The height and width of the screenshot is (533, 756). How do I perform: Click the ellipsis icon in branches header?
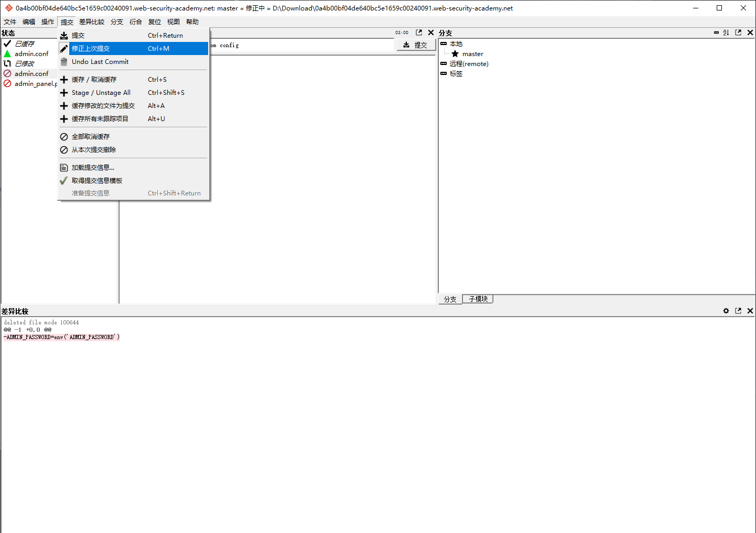[x=716, y=32]
